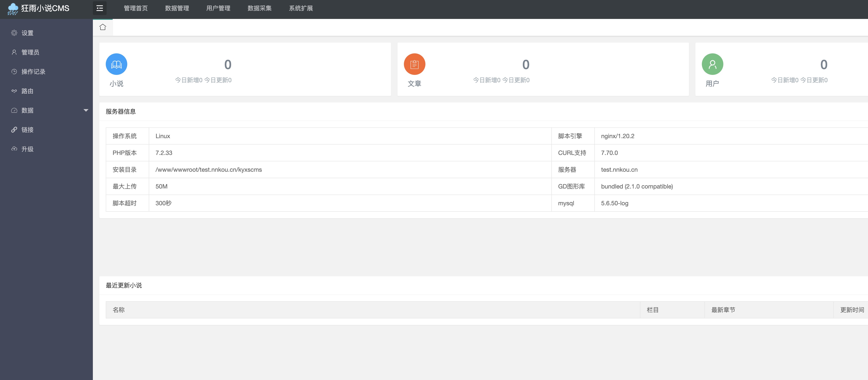Click the 操作系统 row label

point(125,136)
